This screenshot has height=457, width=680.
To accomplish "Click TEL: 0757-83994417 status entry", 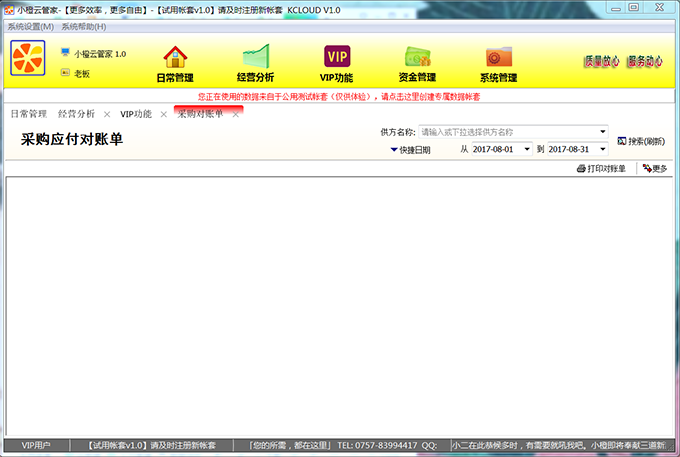I will coord(377,445).
